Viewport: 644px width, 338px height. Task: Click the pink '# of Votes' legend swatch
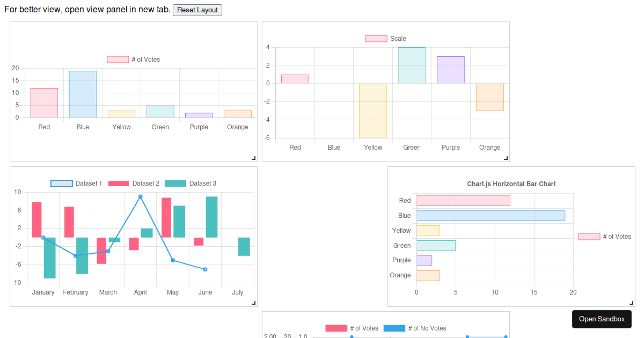pos(118,59)
